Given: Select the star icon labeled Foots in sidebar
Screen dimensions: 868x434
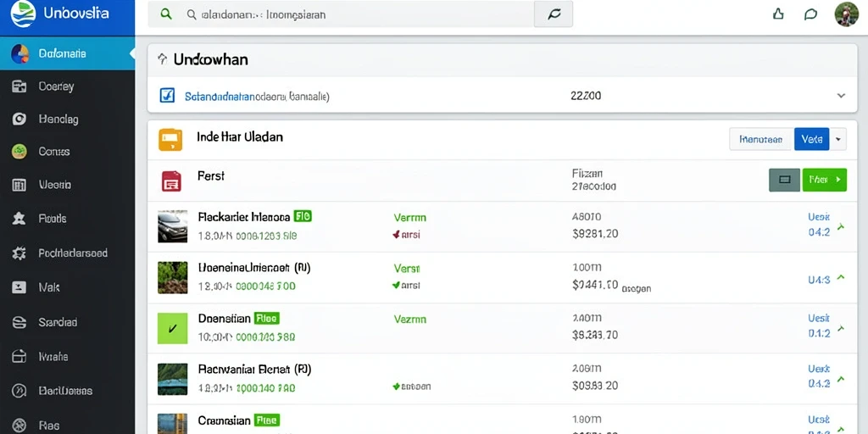Looking at the screenshot, I should tap(19, 219).
